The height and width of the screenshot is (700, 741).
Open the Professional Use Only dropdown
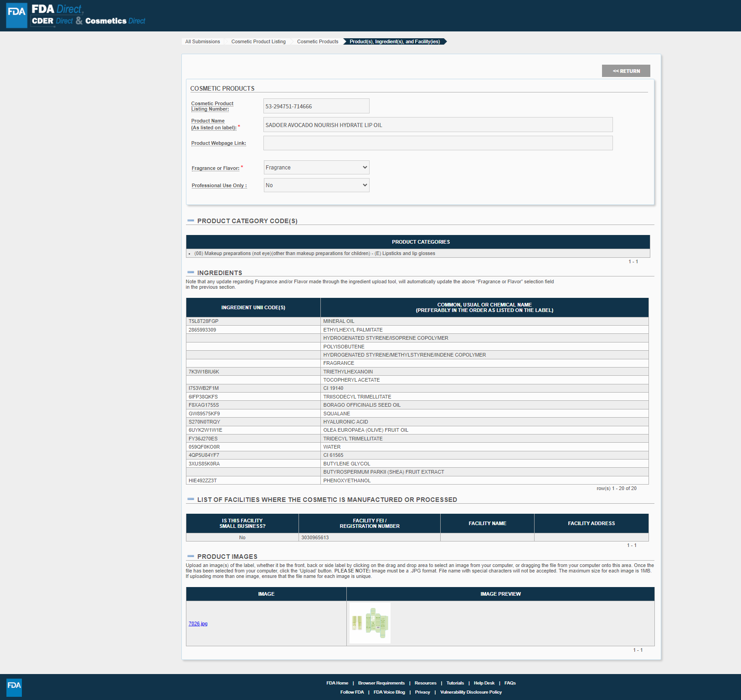[x=316, y=185]
